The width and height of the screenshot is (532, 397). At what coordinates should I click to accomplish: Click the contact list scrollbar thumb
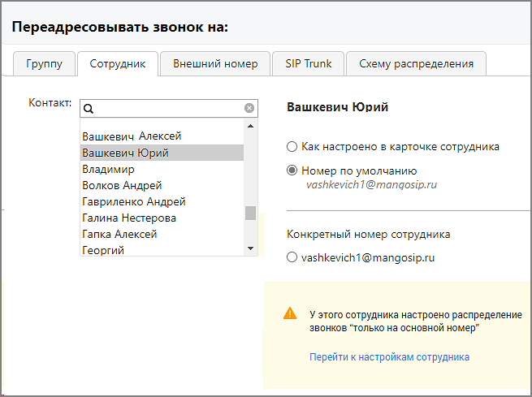point(251,214)
